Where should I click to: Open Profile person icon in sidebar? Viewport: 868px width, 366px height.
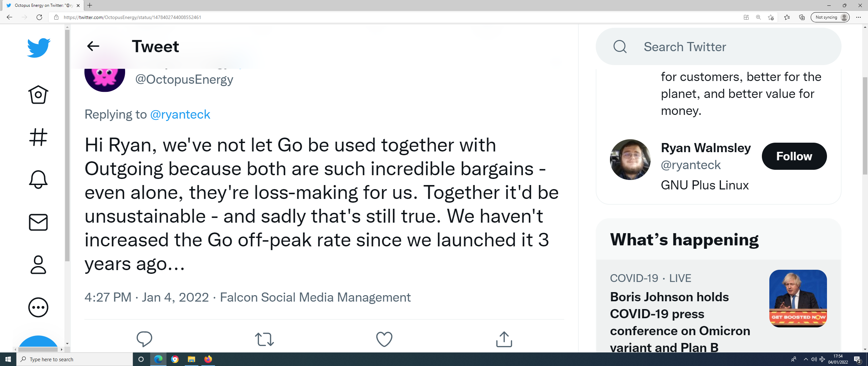[38, 265]
